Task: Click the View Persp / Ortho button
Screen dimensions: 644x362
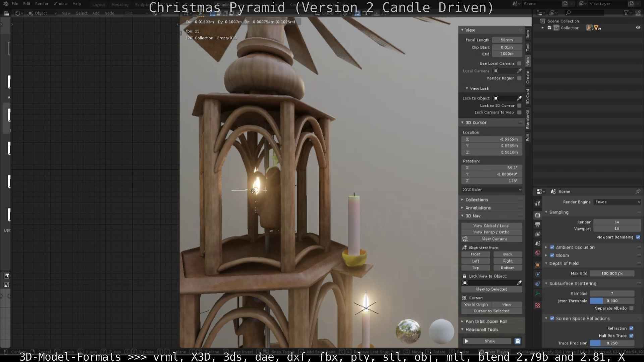Action: pyautogui.click(x=491, y=232)
